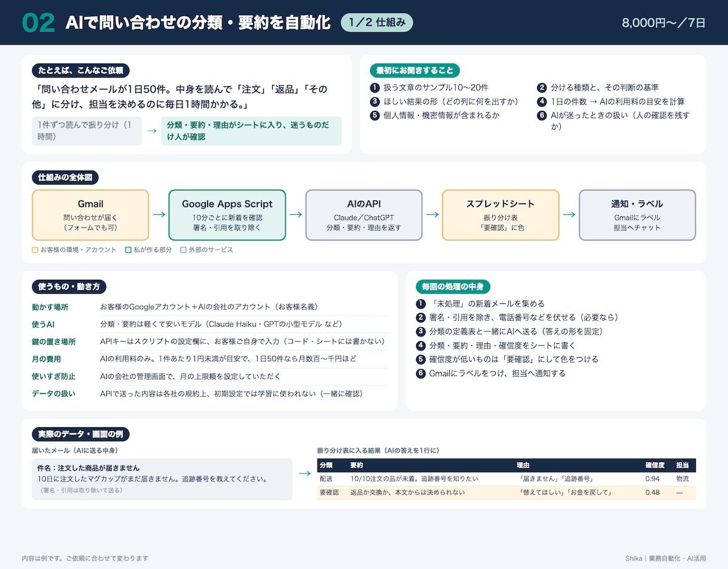Click the green "分類・要約・理由がシートに入り" after box
Screen dimensions: 728x569
251,131
